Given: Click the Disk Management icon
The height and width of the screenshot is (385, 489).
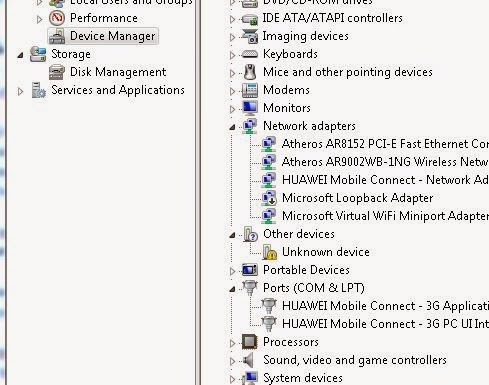Looking at the screenshot, I should click(x=57, y=72).
